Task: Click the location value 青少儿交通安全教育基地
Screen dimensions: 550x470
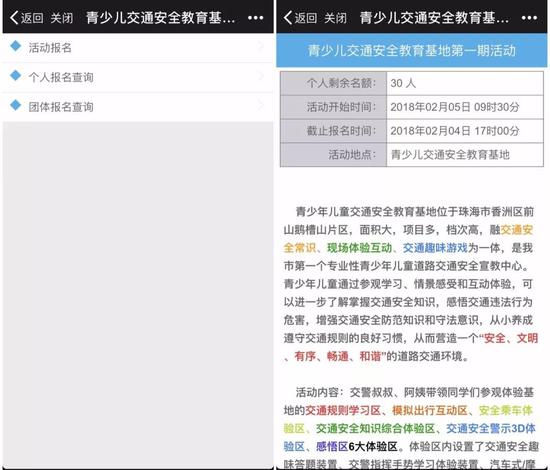Action: coord(450,155)
